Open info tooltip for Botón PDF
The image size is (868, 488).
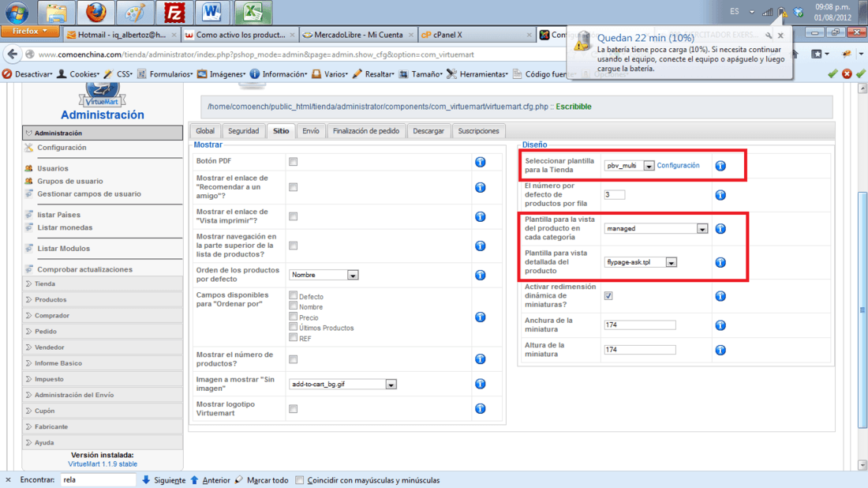pyautogui.click(x=480, y=162)
